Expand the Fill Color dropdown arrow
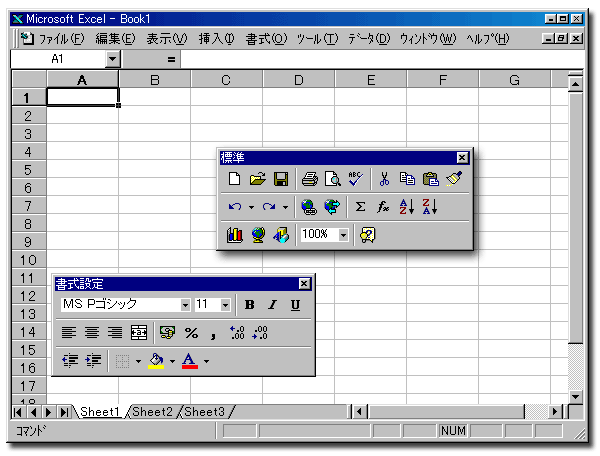600x456 pixels. [172, 361]
